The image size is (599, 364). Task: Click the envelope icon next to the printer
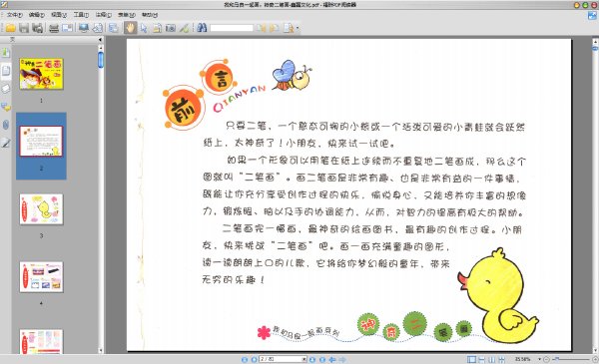(x=67, y=28)
